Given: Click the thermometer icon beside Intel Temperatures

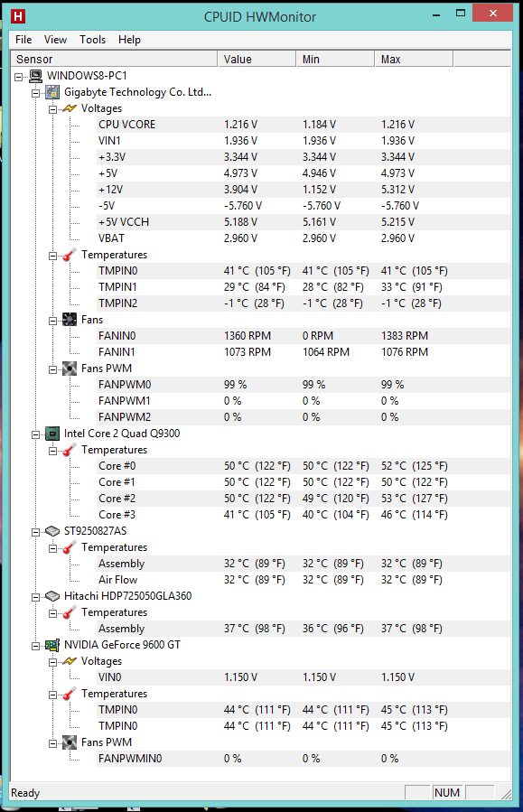Looking at the screenshot, I should tap(70, 450).
